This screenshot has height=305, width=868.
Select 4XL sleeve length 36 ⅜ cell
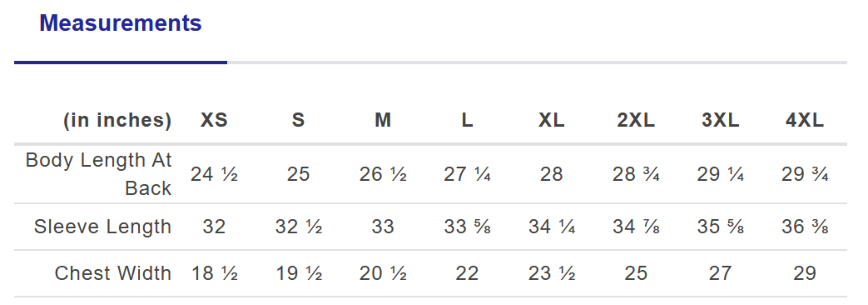point(805,227)
